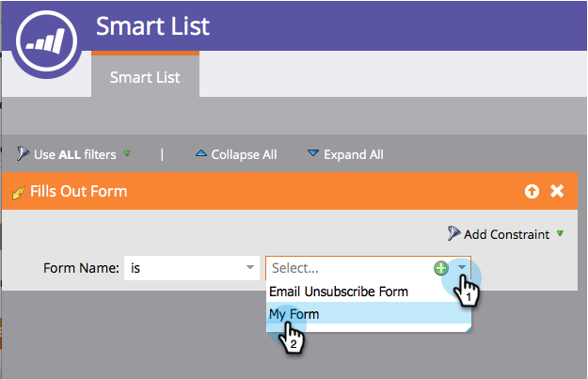
Task: Open the Smart List tab
Action: coord(145,76)
